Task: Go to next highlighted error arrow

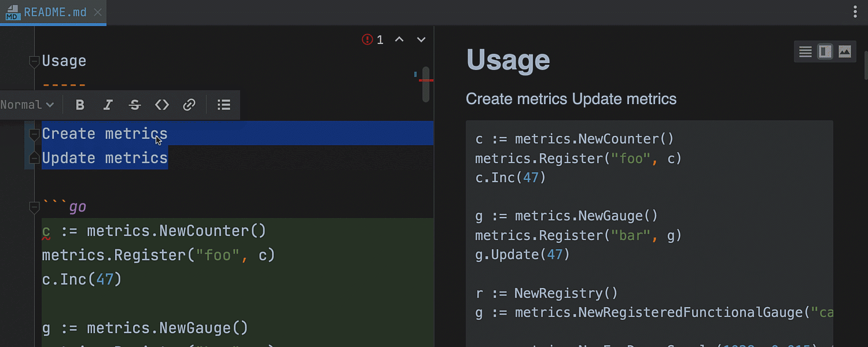Action: [421, 39]
